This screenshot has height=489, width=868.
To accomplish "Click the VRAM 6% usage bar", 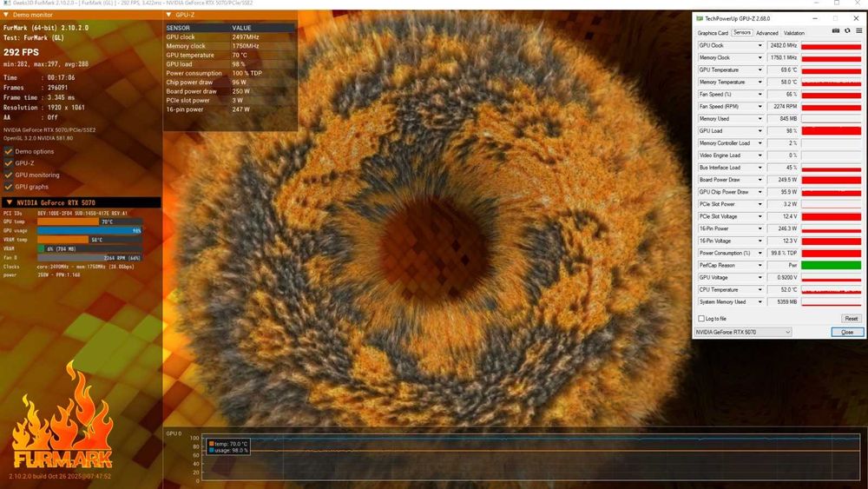I will (89, 248).
